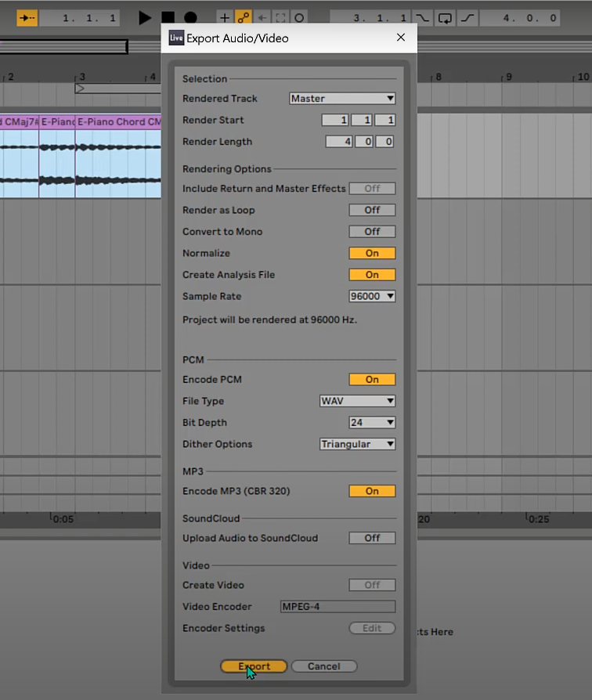Enable Upload Audio to SoundCloud
592x700 pixels.
(372, 538)
